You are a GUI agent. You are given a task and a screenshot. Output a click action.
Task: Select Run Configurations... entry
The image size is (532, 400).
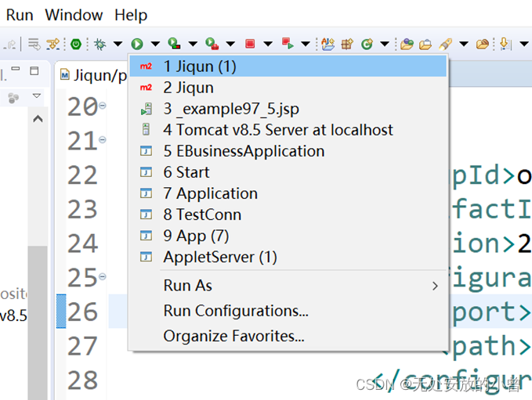[235, 311]
